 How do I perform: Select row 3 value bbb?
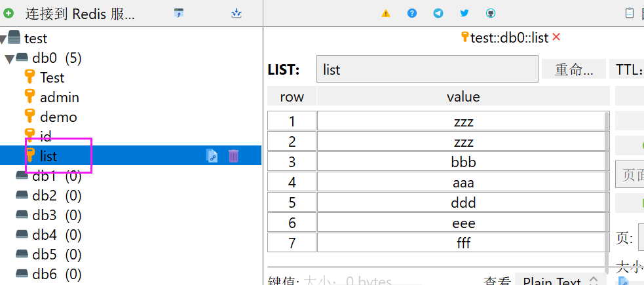point(463,162)
